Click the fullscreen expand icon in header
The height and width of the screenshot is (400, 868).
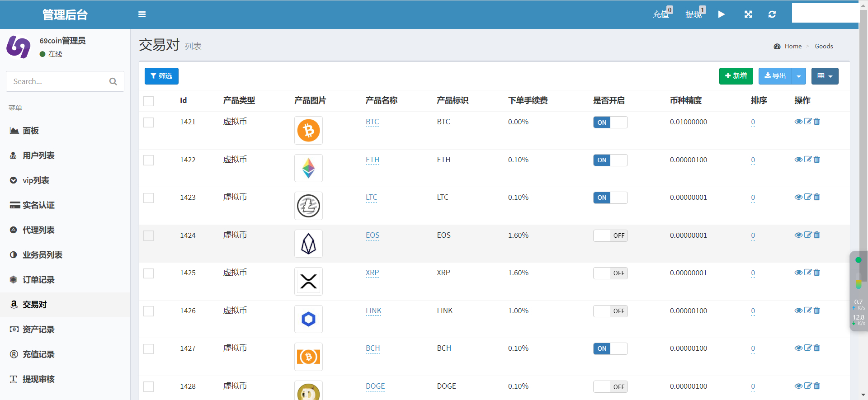point(748,14)
